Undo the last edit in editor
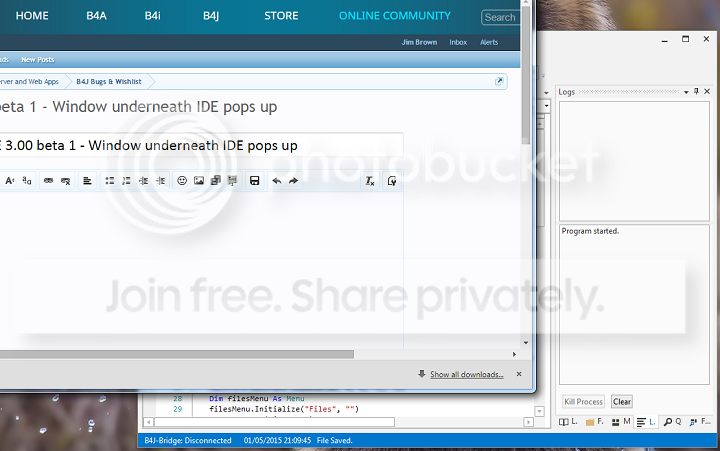The width and height of the screenshot is (720, 451). click(276, 181)
